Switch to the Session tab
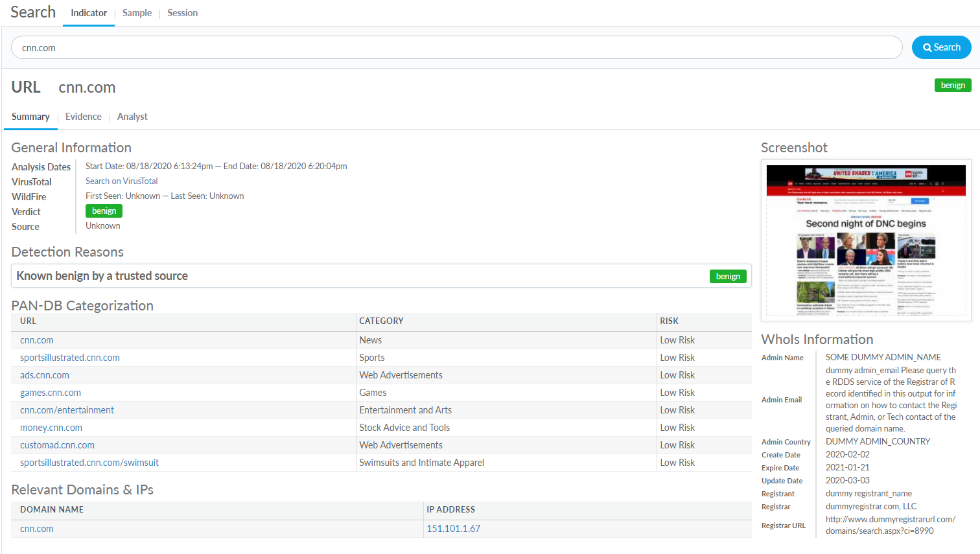This screenshot has height=554, width=980. point(182,13)
